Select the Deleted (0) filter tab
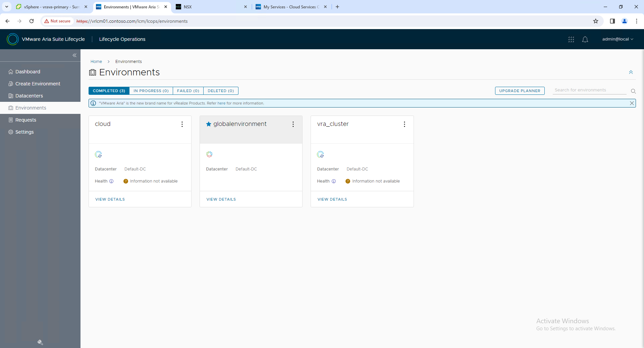The height and width of the screenshot is (348, 644). (221, 91)
